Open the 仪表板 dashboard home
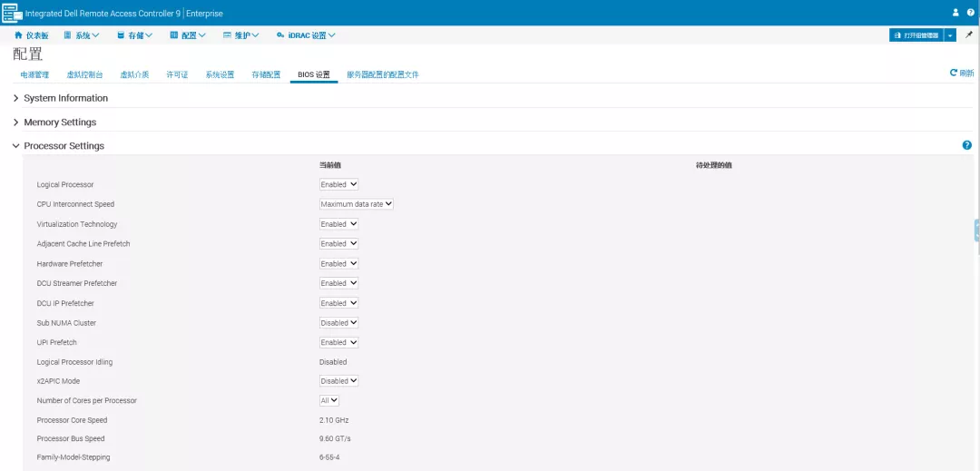 coord(31,35)
